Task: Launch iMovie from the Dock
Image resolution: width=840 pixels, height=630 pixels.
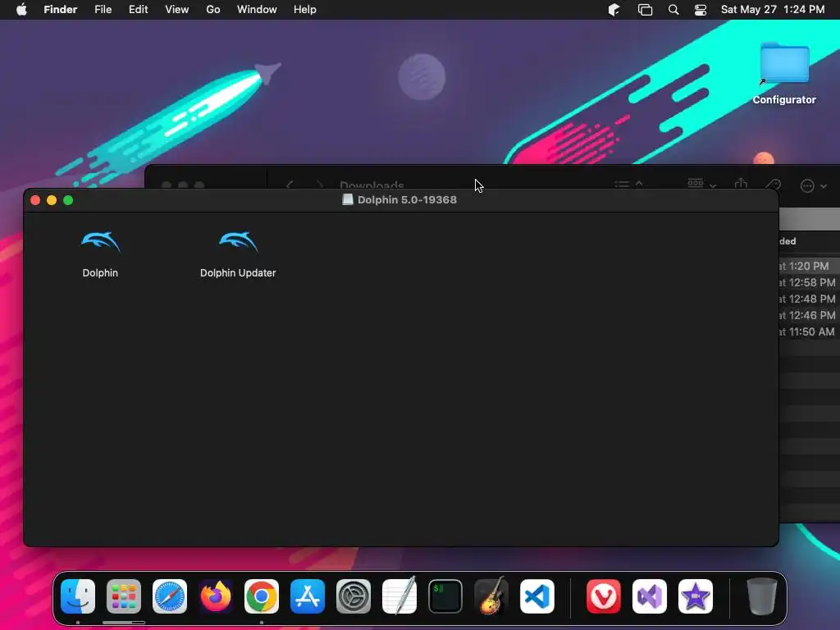Action: click(696, 596)
